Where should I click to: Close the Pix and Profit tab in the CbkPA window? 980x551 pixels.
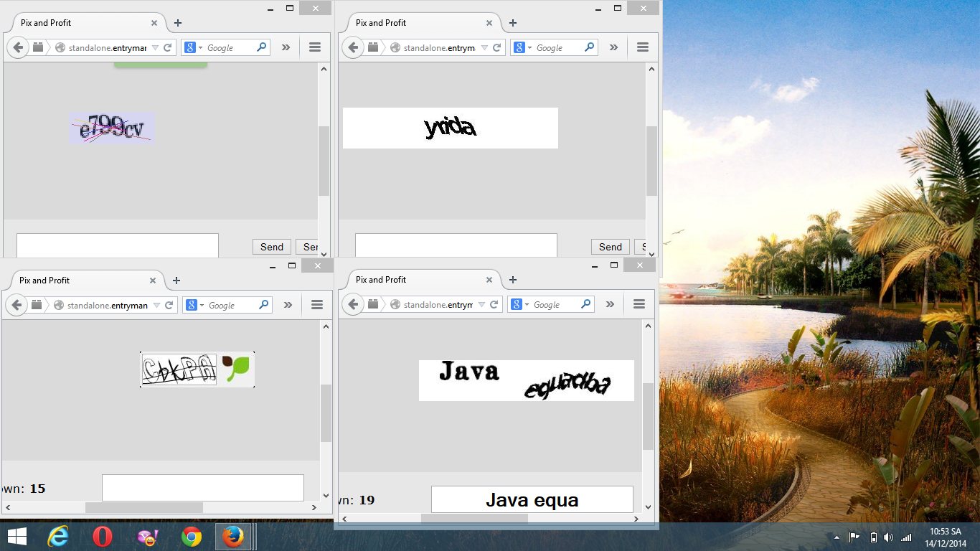pyautogui.click(x=153, y=281)
